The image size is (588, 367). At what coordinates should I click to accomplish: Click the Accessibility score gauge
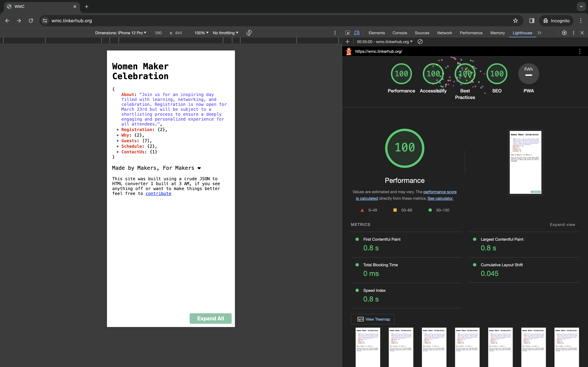click(x=433, y=74)
